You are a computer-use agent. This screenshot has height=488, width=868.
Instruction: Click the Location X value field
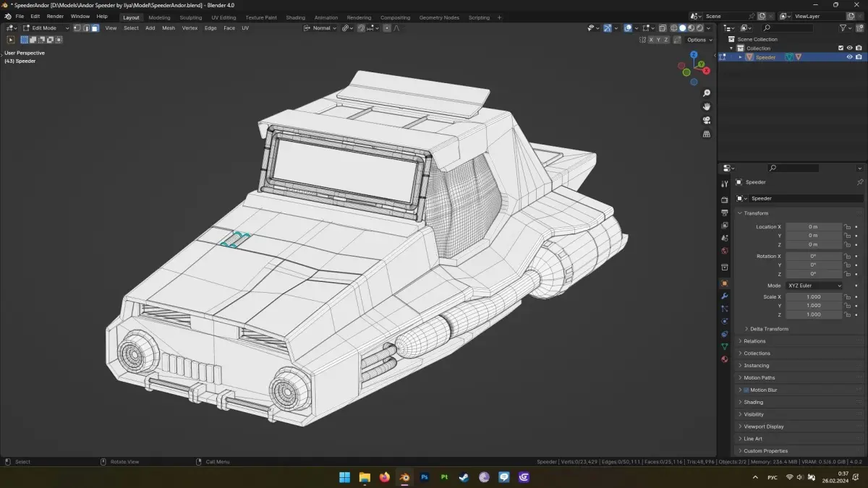coord(814,227)
